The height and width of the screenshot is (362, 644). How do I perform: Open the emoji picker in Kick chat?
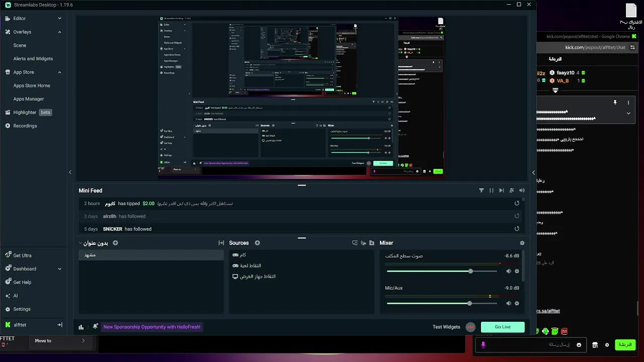coord(579,345)
